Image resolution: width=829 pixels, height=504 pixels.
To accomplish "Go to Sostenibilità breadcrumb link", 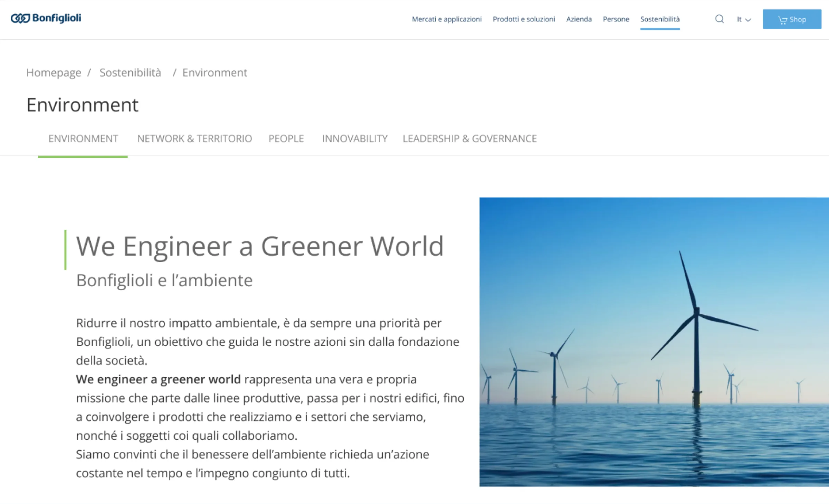I will point(130,73).
